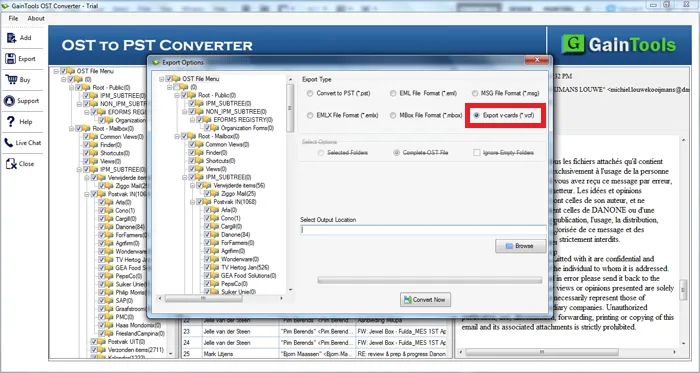
Task: Close the Export Options dialog
Action: (537, 60)
